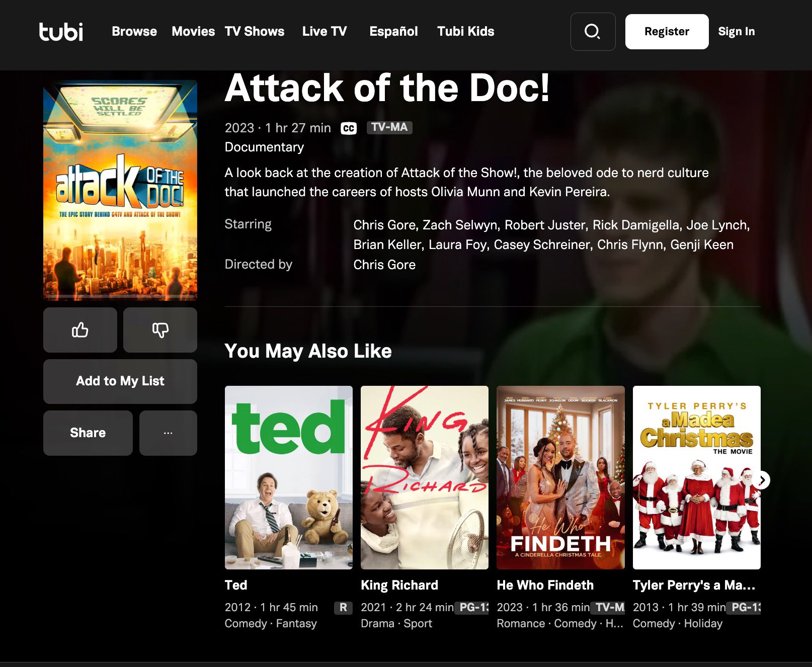Click director Chris Gore's name

point(384,265)
